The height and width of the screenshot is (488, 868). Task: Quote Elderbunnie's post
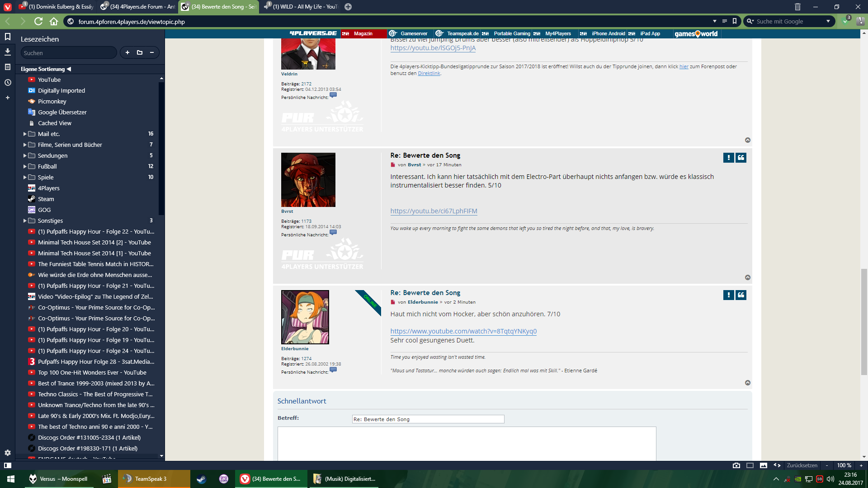coord(741,295)
